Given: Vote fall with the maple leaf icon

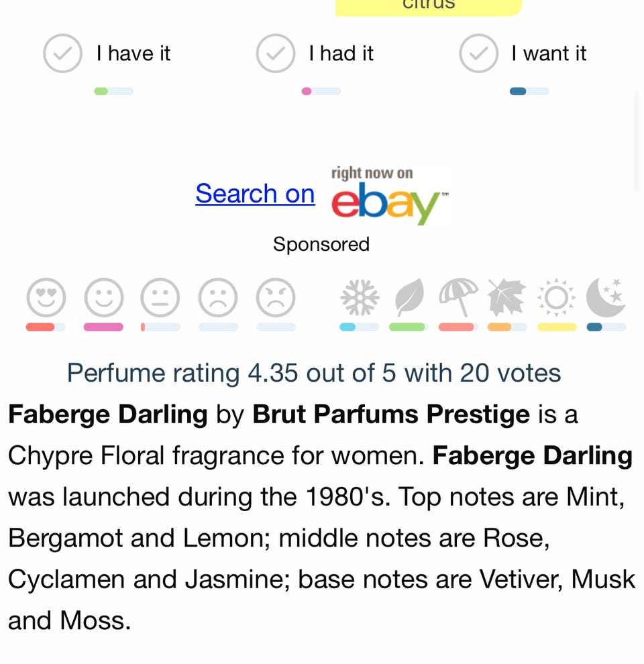Looking at the screenshot, I should [506, 298].
